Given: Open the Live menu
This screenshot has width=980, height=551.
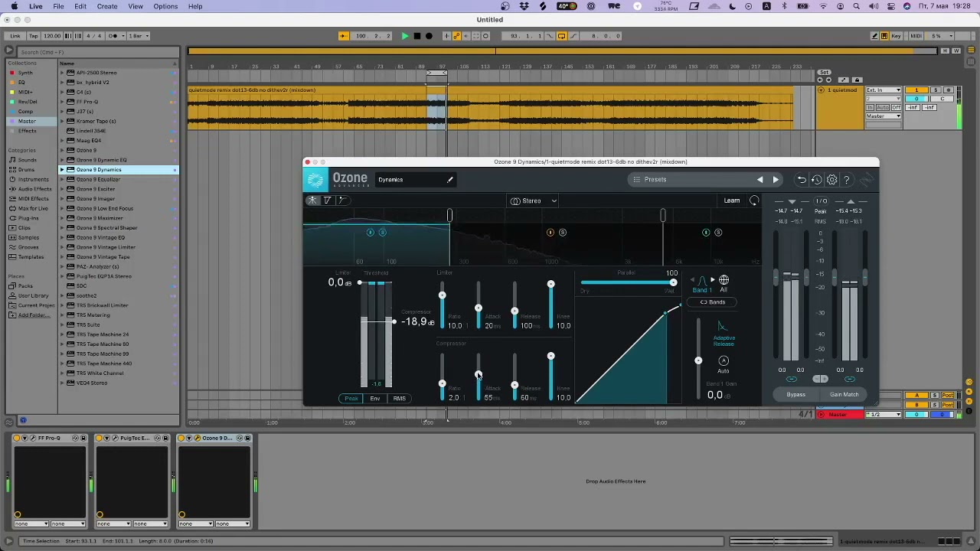Looking at the screenshot, I should pos(36,6).
